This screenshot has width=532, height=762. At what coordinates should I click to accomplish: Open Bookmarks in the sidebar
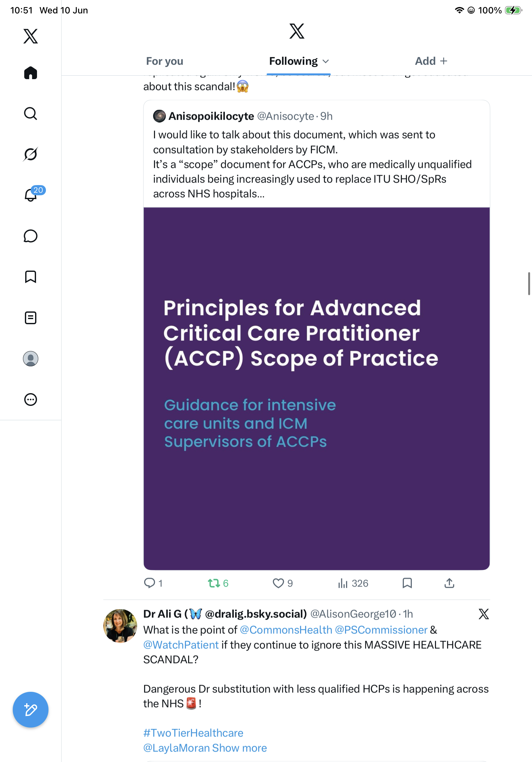click(31, 276)
